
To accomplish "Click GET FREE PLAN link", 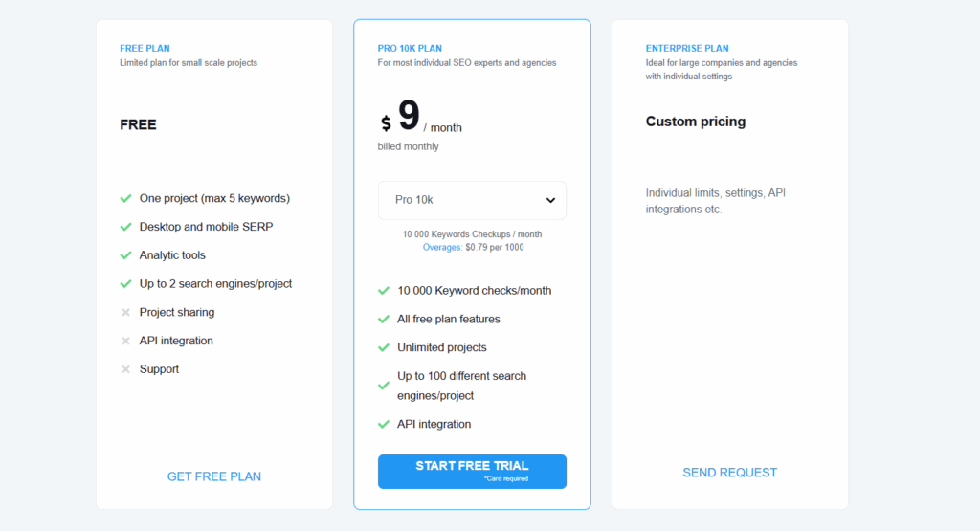I will 213,476.
